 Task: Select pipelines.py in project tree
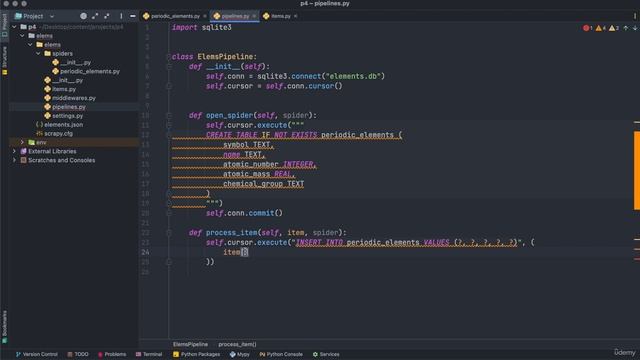(69, 107)
